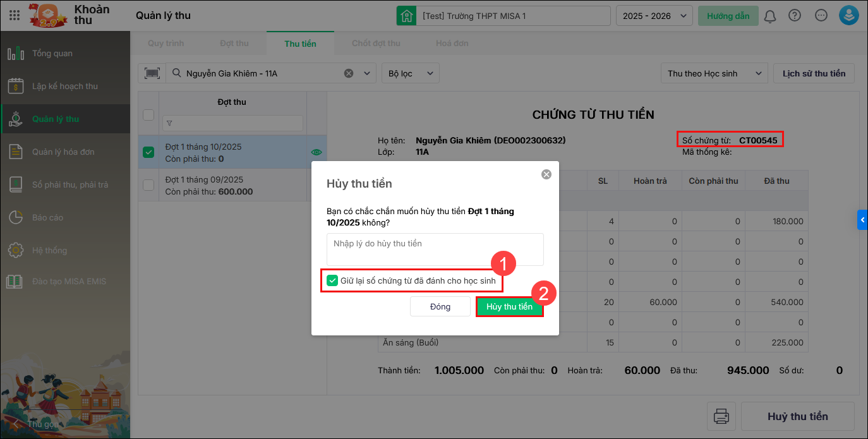Open Thu theo Học sinh dropdown
868x439 pixels.
[x=714, y=73]
